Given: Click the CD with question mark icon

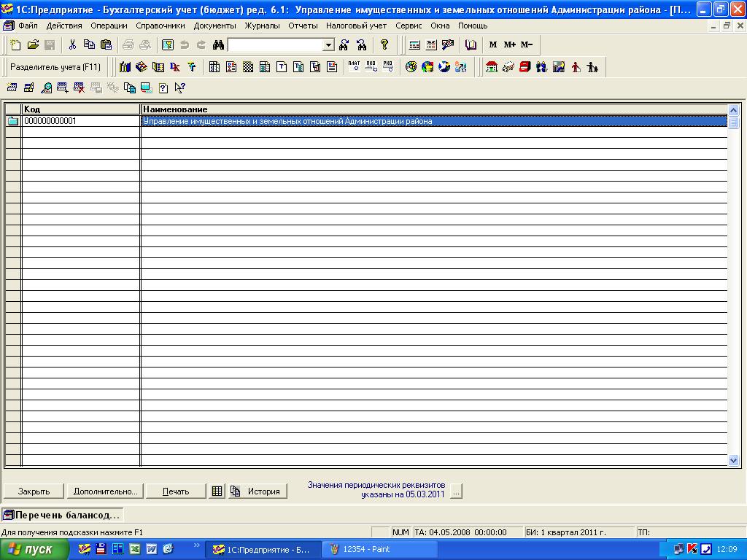Looking at the screenshot, I should [411, 67].
